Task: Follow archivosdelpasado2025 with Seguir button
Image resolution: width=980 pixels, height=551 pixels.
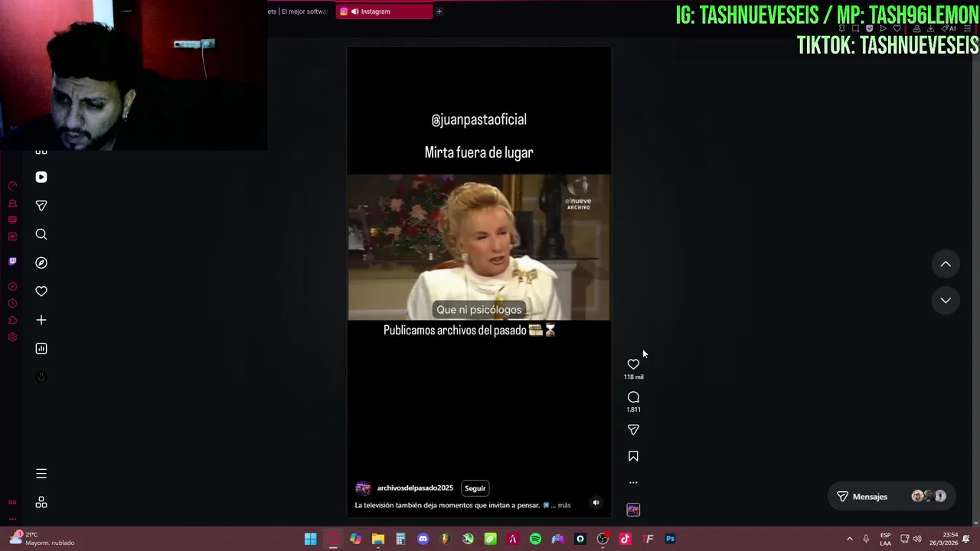Action: [x=475, y=488]
